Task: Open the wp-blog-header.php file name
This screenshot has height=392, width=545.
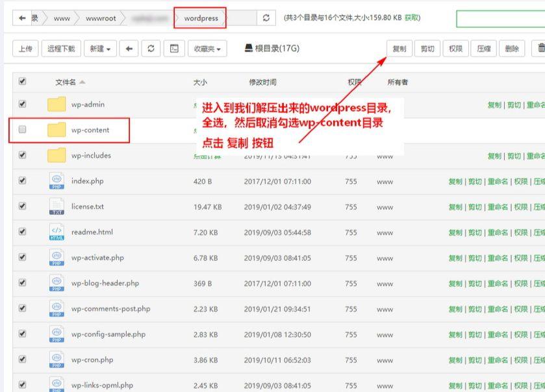Action: (105, 284)
